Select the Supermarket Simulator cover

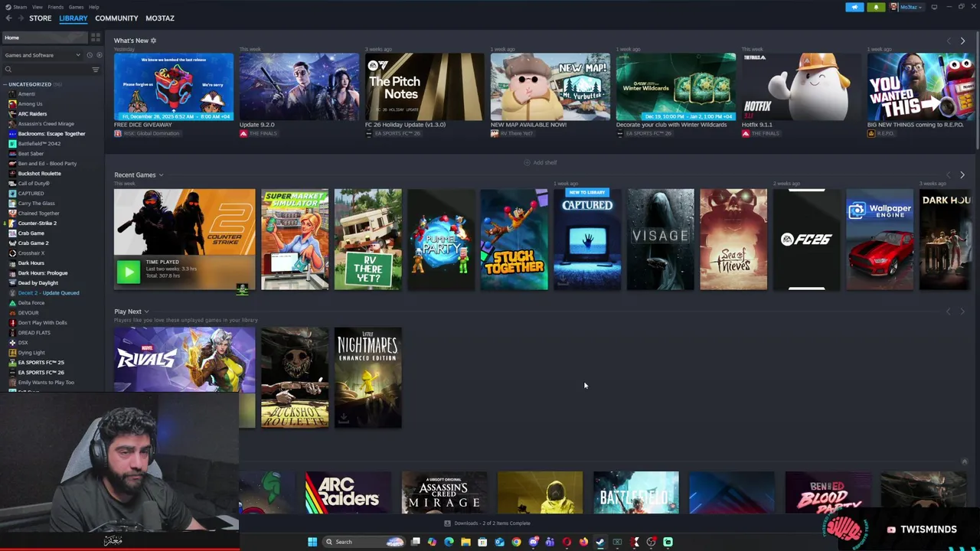pyautogui.click(x=295, y=240)
